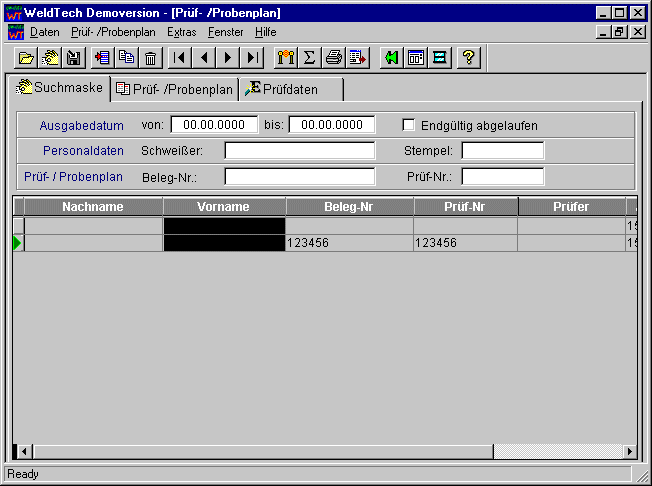The width and height of the screenshot is (652, 486).
Task: Click the Stempel input field
Action: pyautogui.click(x=502, y=151)
